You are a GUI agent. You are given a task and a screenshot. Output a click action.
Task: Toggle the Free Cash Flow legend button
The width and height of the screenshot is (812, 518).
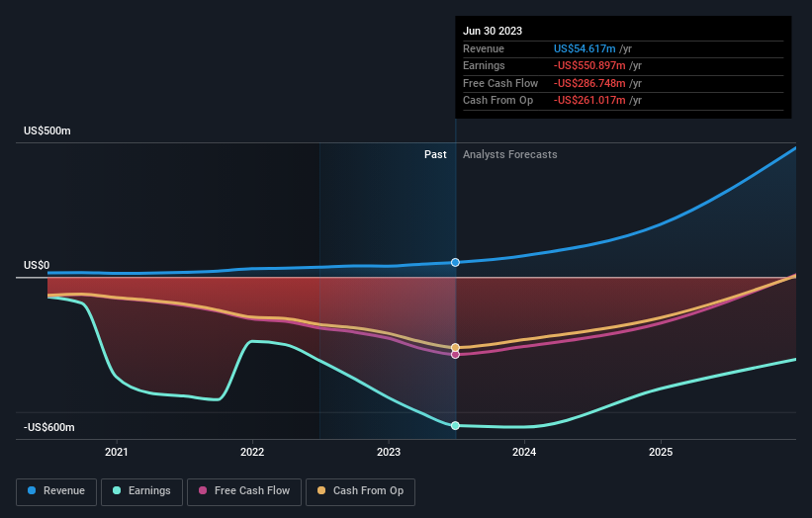(x=244, y=491)
